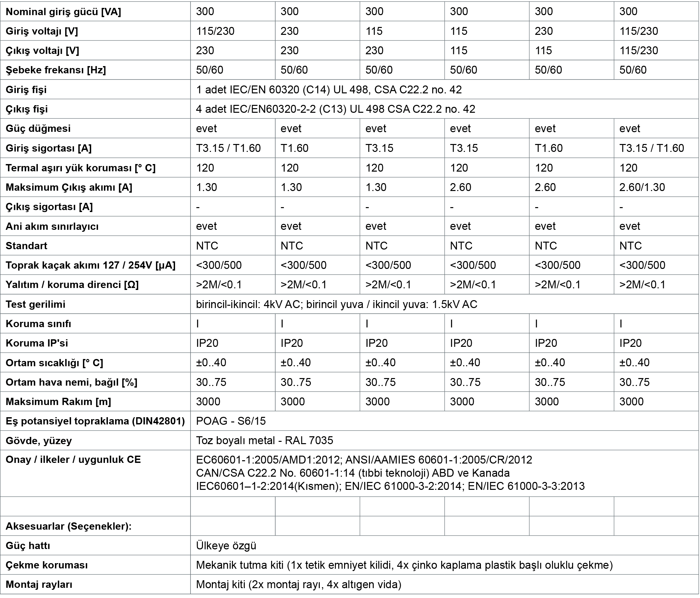The width and height of the screenshot is (700, 598).
Task: Click the 'Çıkış sigortası [A]' label
Action: [49, 207]
